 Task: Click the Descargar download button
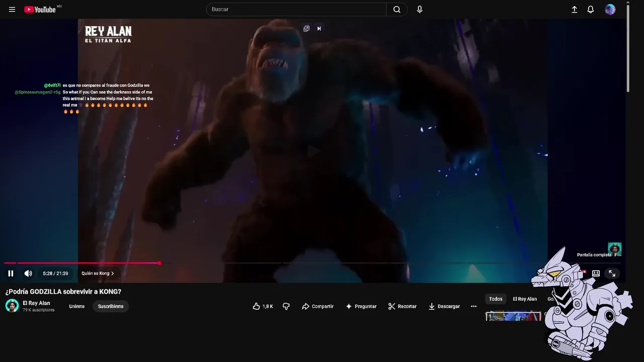(x=444, y=306)
